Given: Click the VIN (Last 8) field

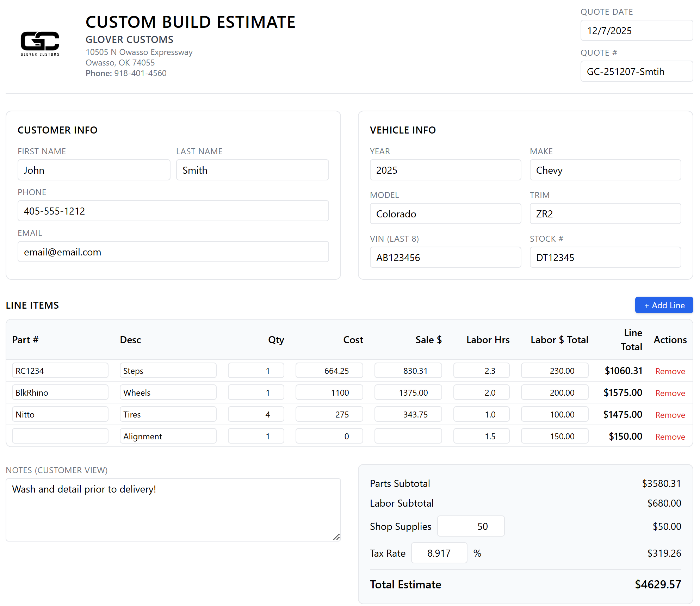Looking at the screenshot, I should coord(445,257).
